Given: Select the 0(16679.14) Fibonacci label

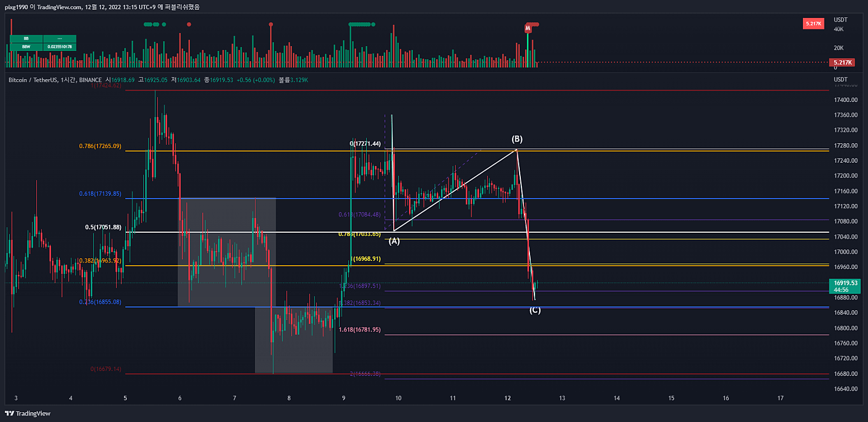Looking at the screenshot, I should [106, 369].
